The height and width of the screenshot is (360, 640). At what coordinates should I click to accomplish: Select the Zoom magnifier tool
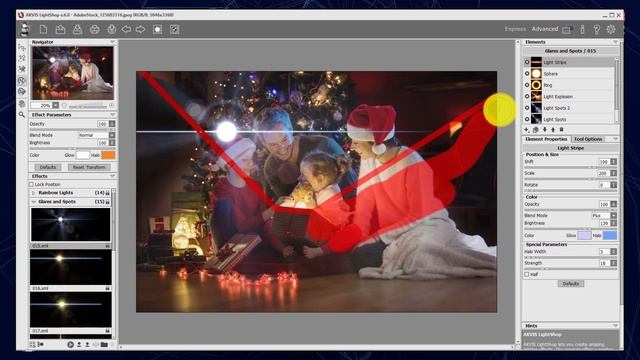pos(22,115)
